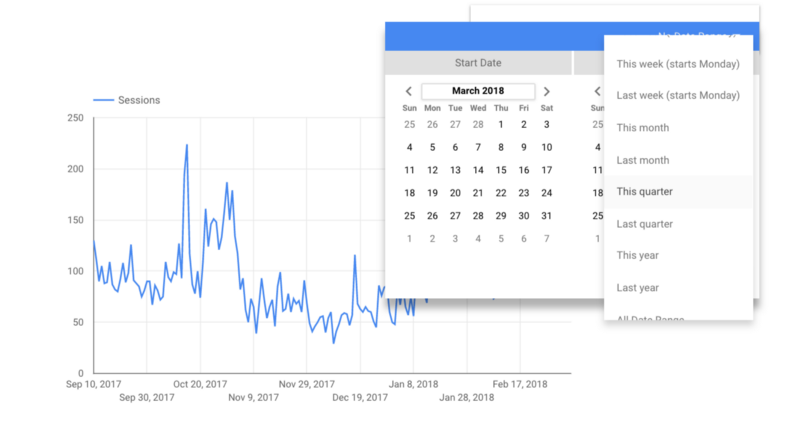Select March 1 in the calendar

pos(501,125)
